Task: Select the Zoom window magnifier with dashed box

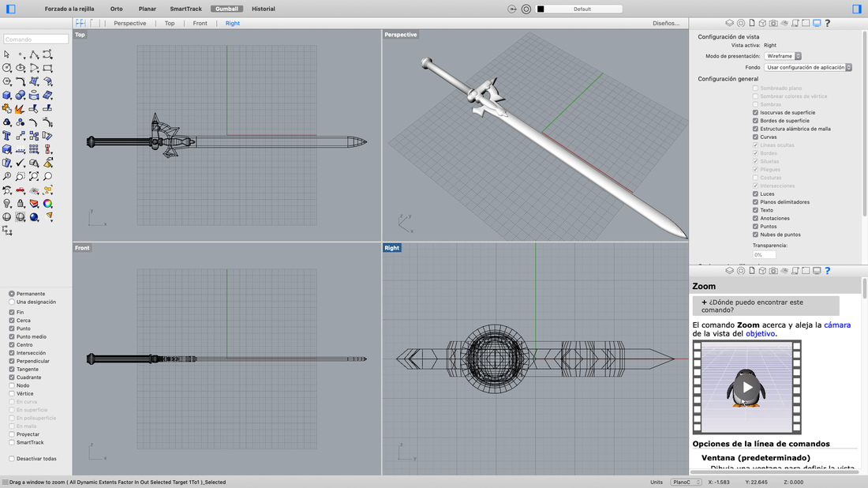Action: (21, 176)
